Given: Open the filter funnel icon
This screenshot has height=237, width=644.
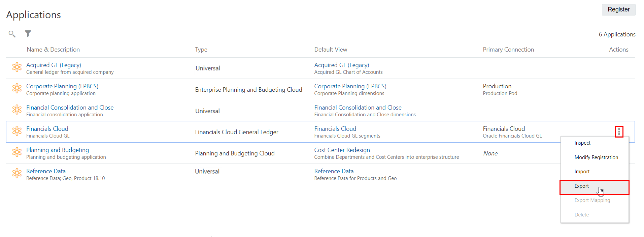Looking at the screenshot, I should pyautogui.click(x=28, y=34).
